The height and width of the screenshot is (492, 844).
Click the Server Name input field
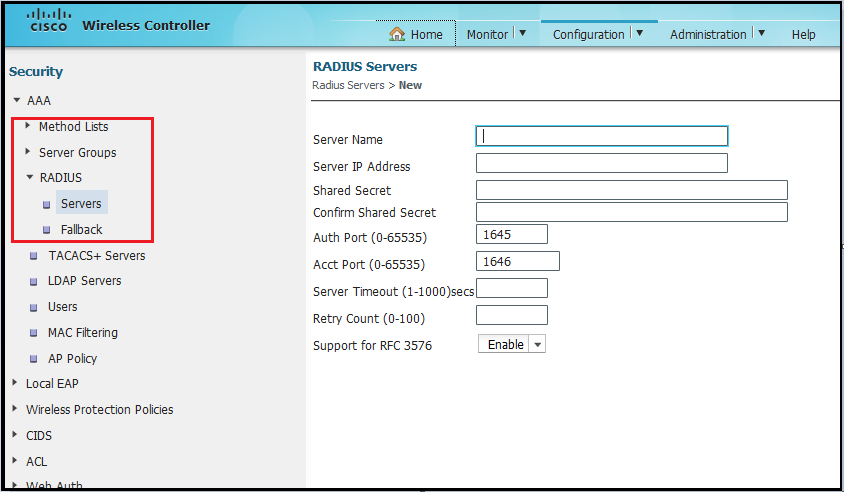click(602, 136)
